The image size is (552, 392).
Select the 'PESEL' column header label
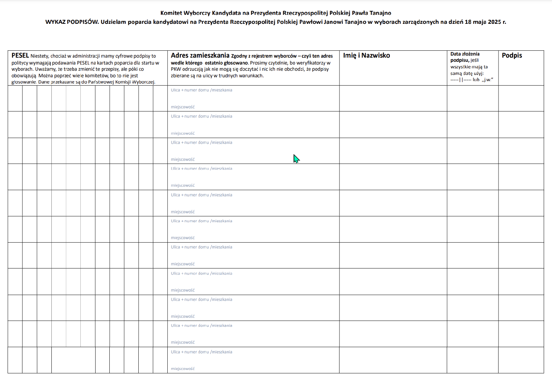[x=20, y=55]
